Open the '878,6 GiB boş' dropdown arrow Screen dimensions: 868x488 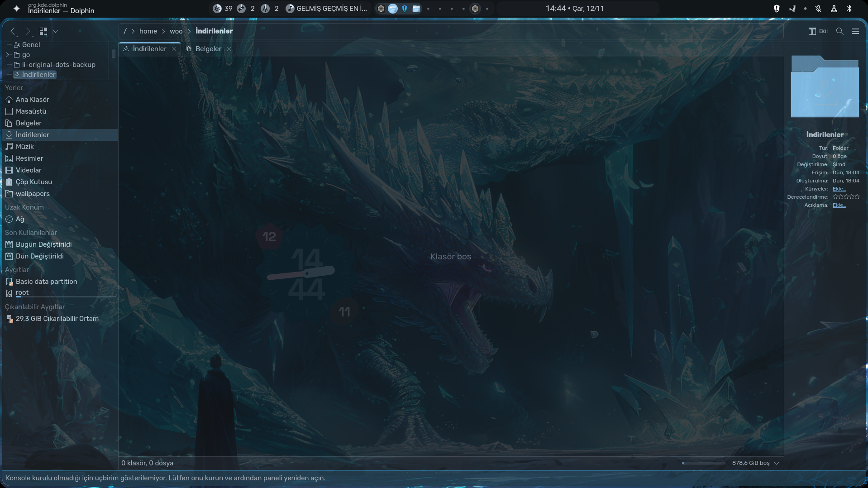pos(777,463)
